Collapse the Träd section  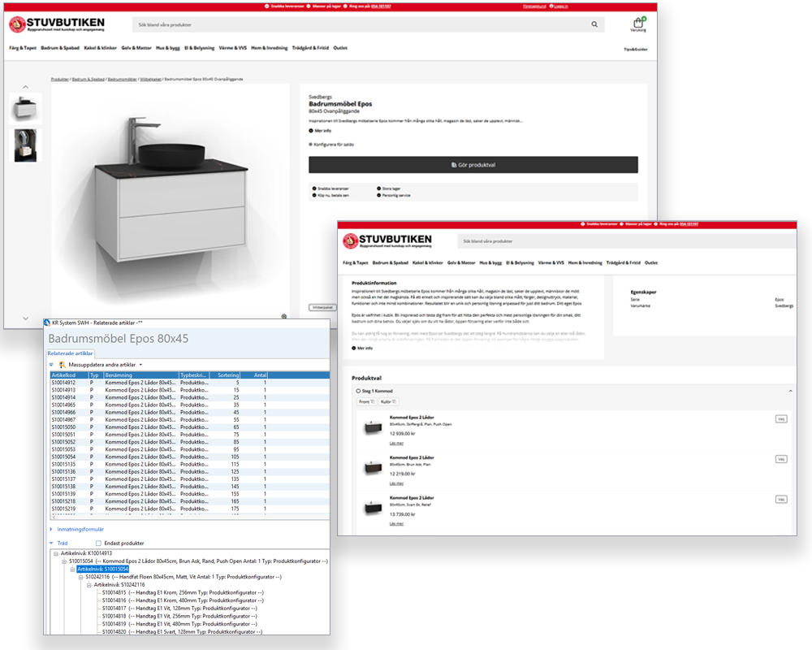point(51,544)
